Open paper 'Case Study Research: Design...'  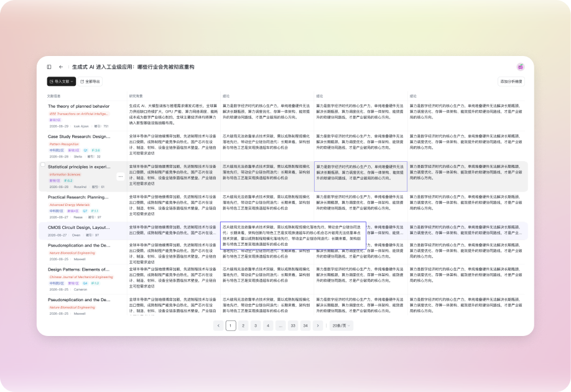(79, 137)
